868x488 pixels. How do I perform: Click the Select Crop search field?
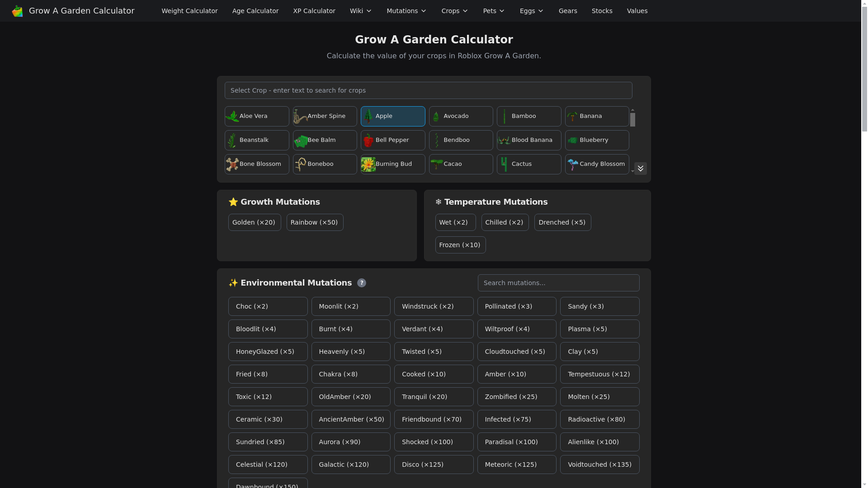tap(428, 90)
